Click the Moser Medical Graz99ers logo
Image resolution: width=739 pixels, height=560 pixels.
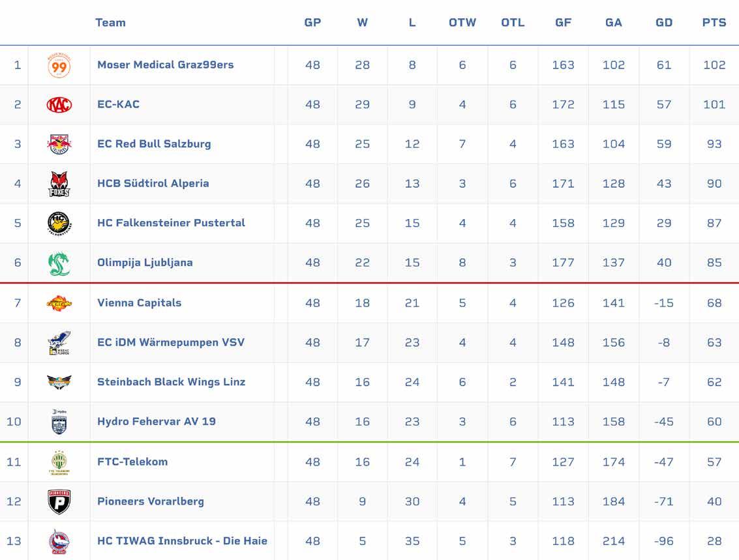pos(59,65)
